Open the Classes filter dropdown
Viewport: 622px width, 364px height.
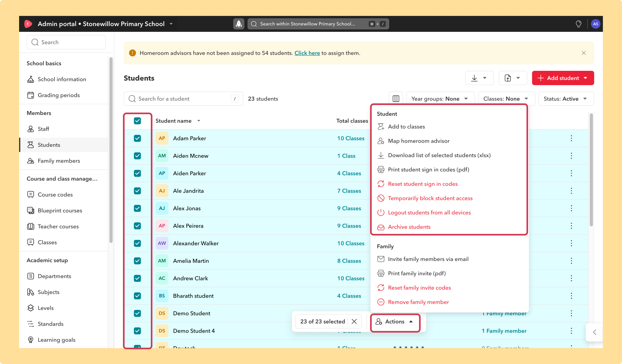coord(506,99)
